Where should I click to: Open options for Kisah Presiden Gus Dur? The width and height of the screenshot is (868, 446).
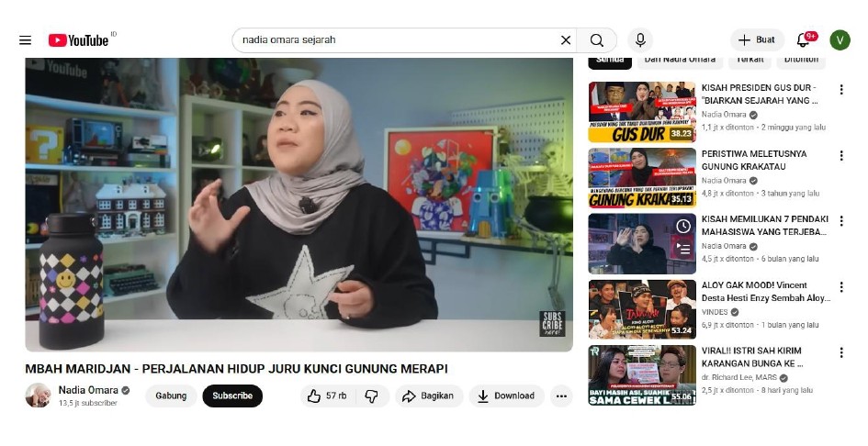(841, 90)
